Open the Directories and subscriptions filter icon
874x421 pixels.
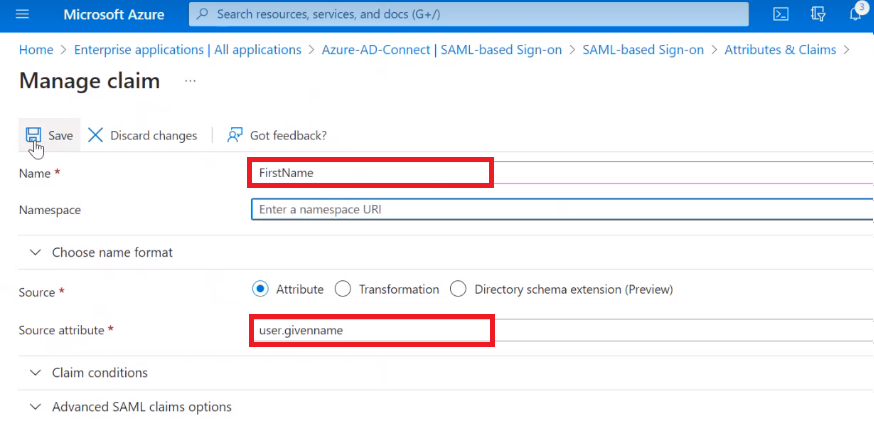(x=819, y=15)
